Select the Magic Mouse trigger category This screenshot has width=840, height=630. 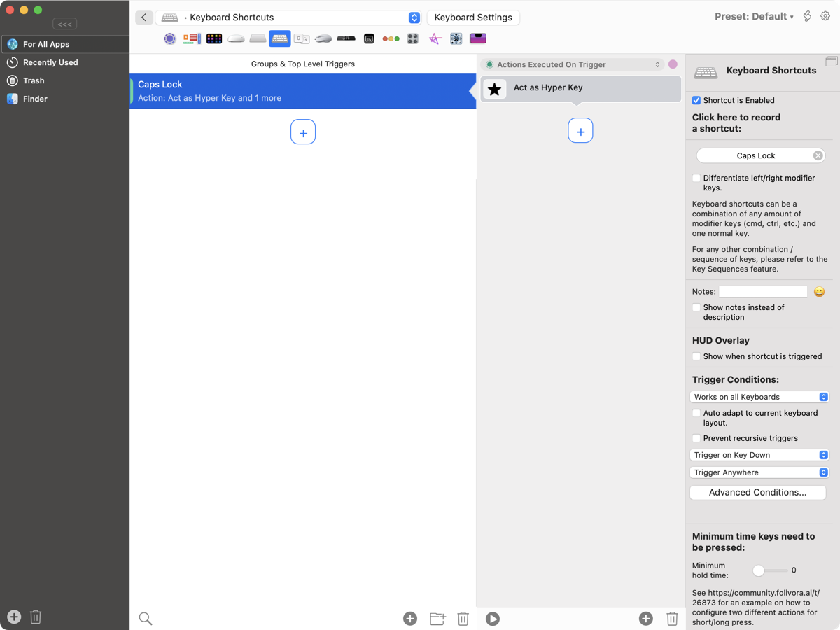[x=235, y=38]
